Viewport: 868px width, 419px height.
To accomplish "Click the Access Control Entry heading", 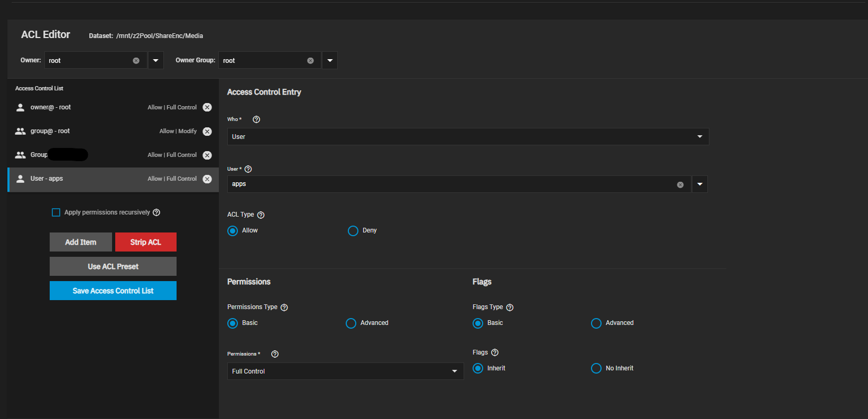I will [264, 92].
